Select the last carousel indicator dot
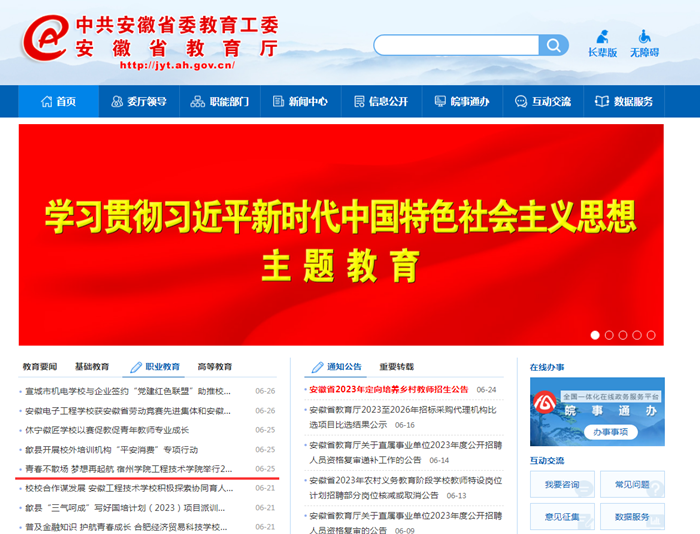Viewport: 700px width, 534px height. [651, 335]
